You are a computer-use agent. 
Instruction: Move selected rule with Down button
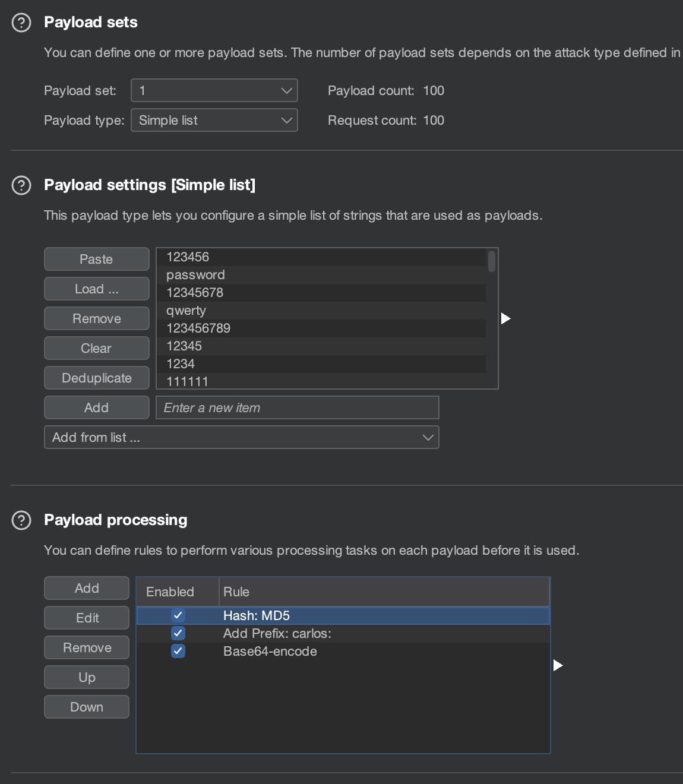[x=87, y=707]
